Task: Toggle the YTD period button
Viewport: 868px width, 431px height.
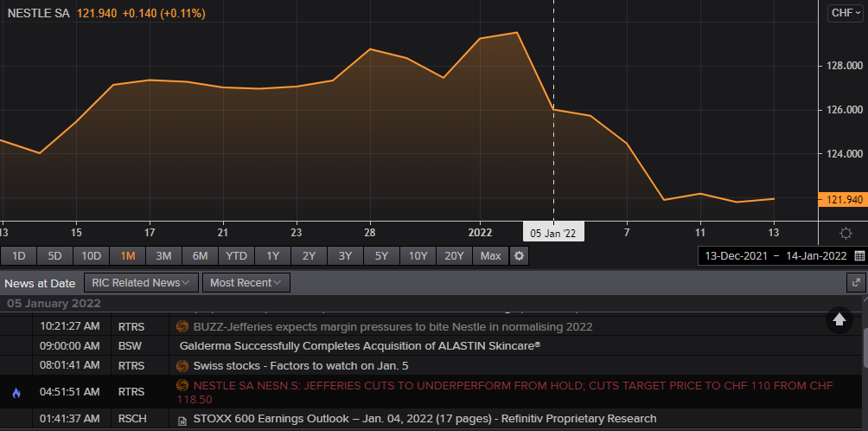Action: pos(236,256)
